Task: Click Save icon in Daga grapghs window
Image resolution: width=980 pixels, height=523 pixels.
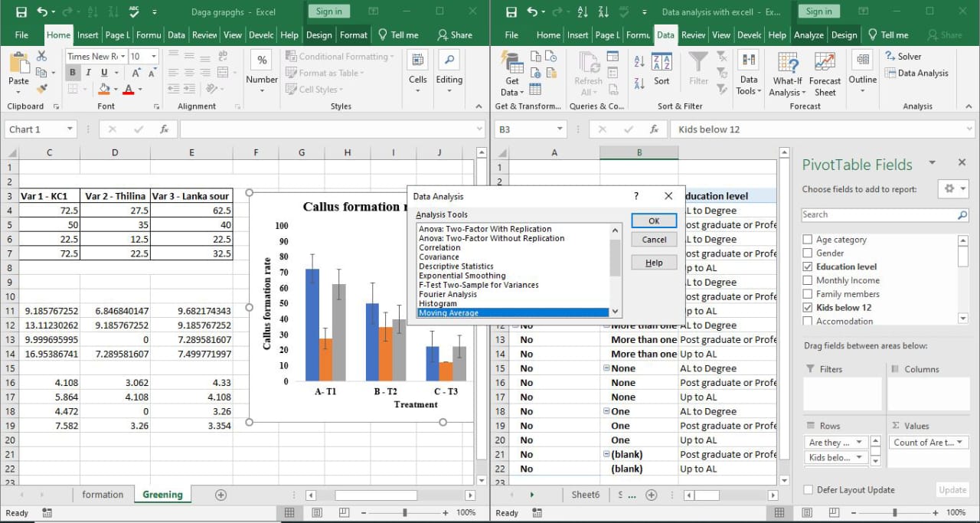Action: (x=21, y=11)
